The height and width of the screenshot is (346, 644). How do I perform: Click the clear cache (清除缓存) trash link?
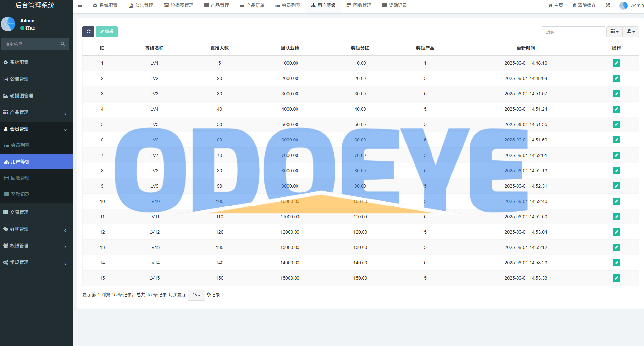coord(584,5)
